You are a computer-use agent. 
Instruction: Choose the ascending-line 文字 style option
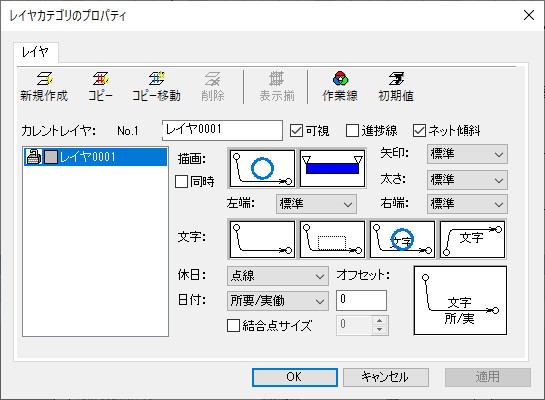point(472,239)
